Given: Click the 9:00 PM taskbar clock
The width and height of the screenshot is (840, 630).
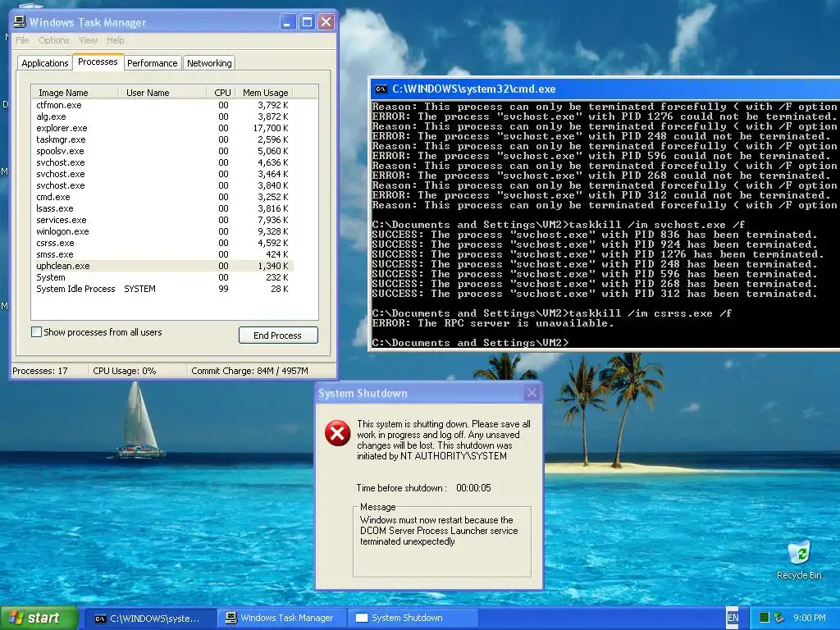Looking at the screenshot, I should [809, 618].
